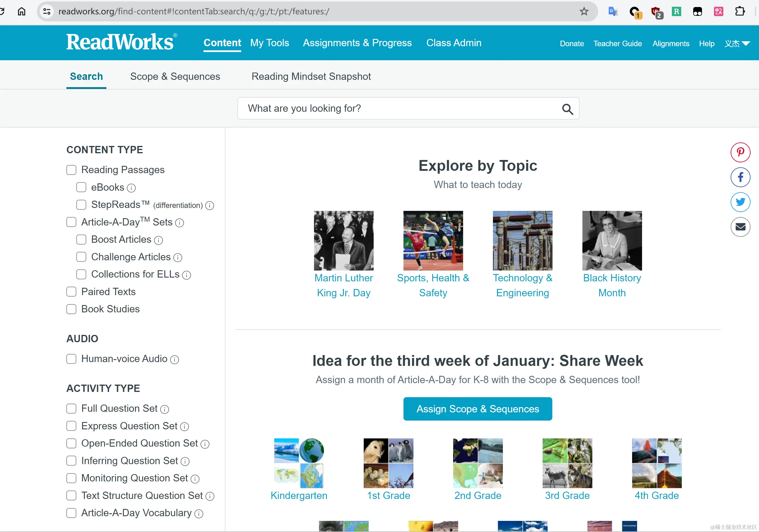This screenshot has width=759, height=532.
Task: Open info icon next to eBooks
Action: (131, 188)
